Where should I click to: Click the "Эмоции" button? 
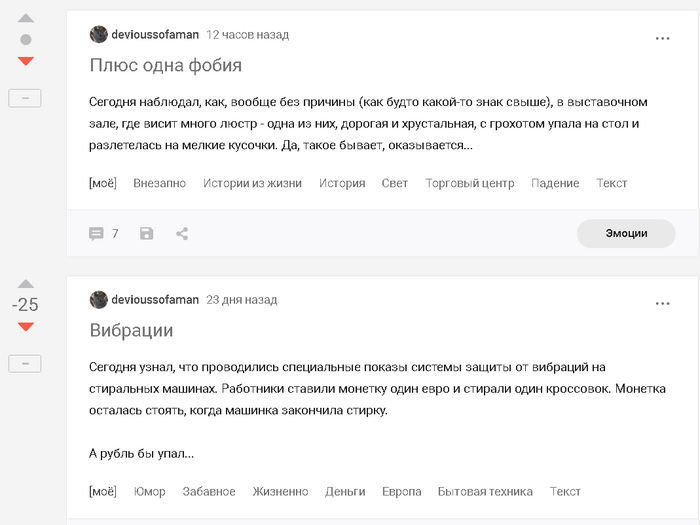pyautogui.click(x=626, y=233)
